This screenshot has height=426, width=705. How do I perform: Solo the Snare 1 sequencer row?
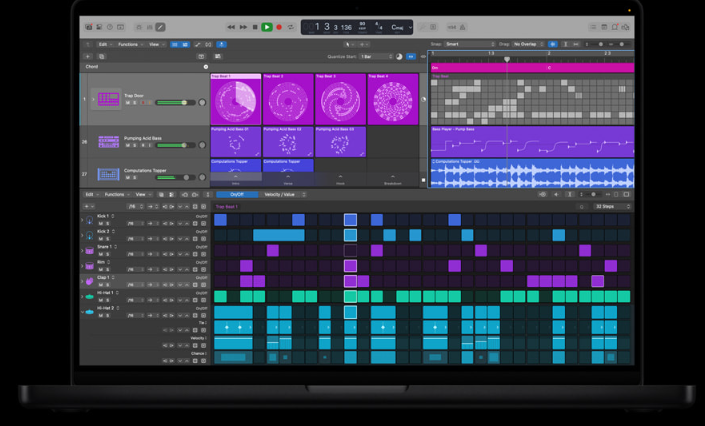(x=107, y=254)
